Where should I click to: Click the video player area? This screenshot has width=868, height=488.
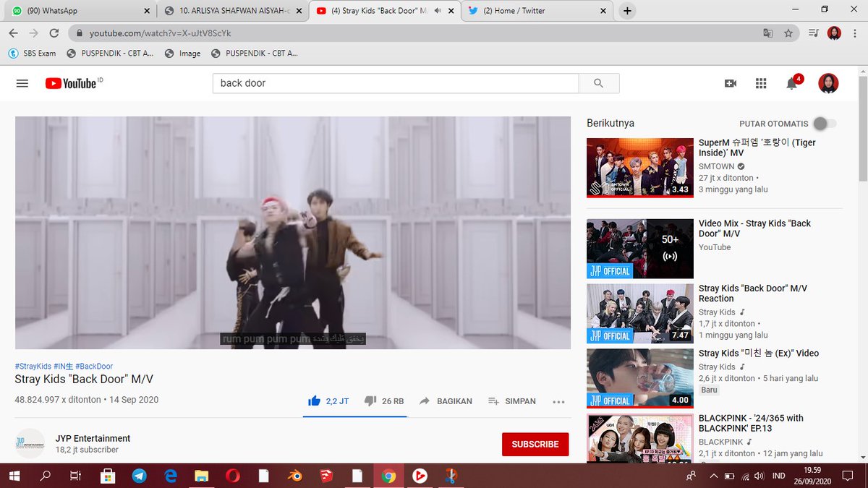[293, 233]
